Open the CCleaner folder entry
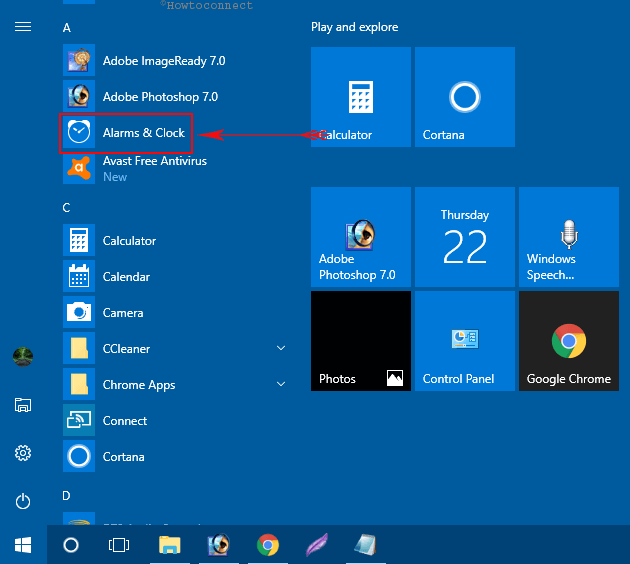630x564 pixels. [x=175, y=348]
